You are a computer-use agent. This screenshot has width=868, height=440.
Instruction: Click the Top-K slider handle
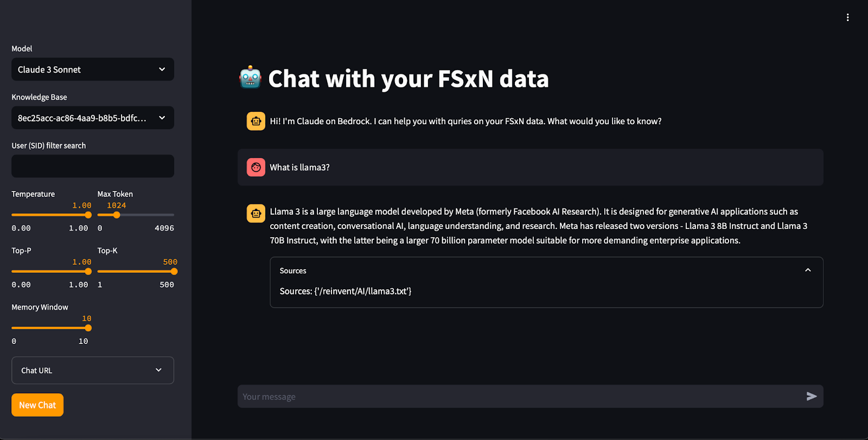pos(174,271)
